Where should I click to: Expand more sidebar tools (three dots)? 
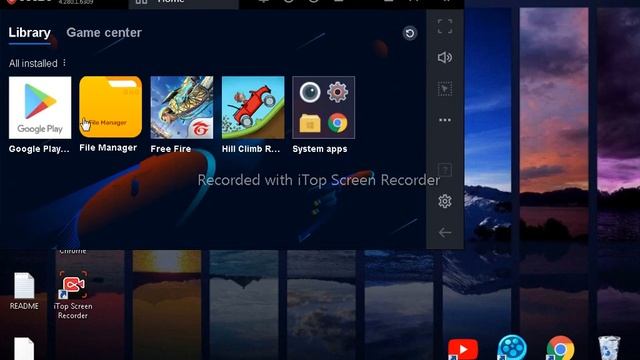pos(445,120)
